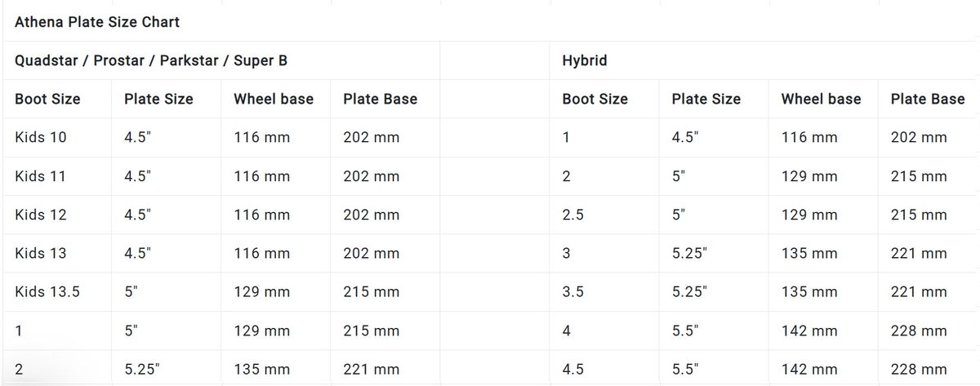The image size is (980, 386).
Task: Select the Kids 10 boot size cell
Action: (x=41, y=137)
